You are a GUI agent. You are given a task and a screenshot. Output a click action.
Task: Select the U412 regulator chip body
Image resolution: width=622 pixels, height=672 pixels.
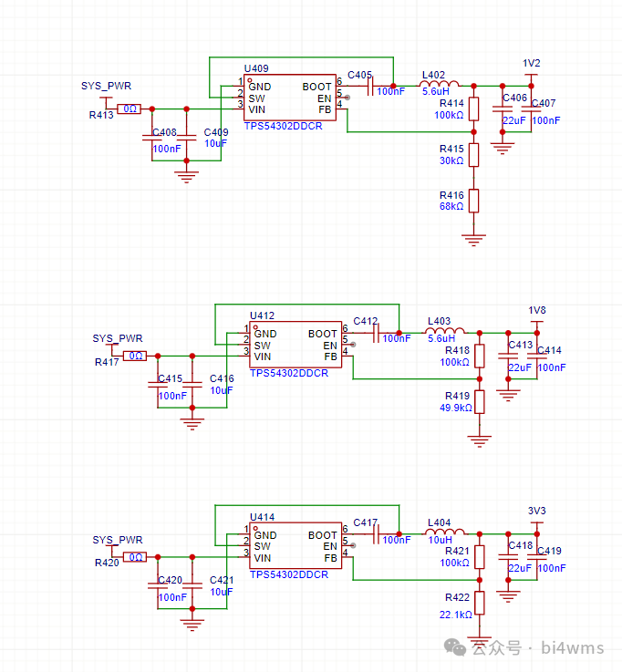coord(295,346)
